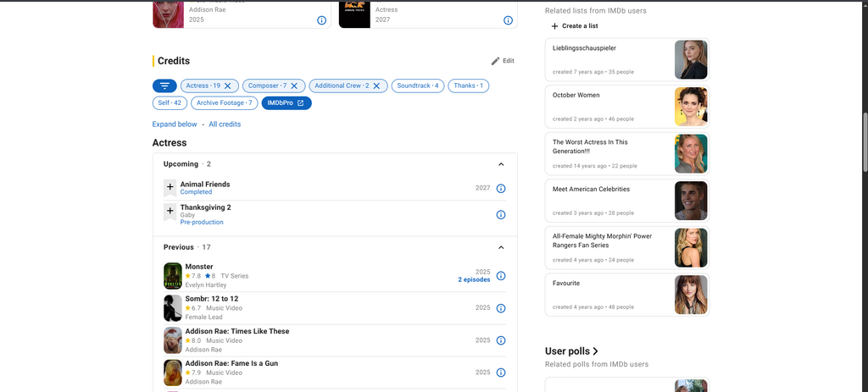Open the credits filter options icon
Screen dimensions: 868x392
pos(164,86)
